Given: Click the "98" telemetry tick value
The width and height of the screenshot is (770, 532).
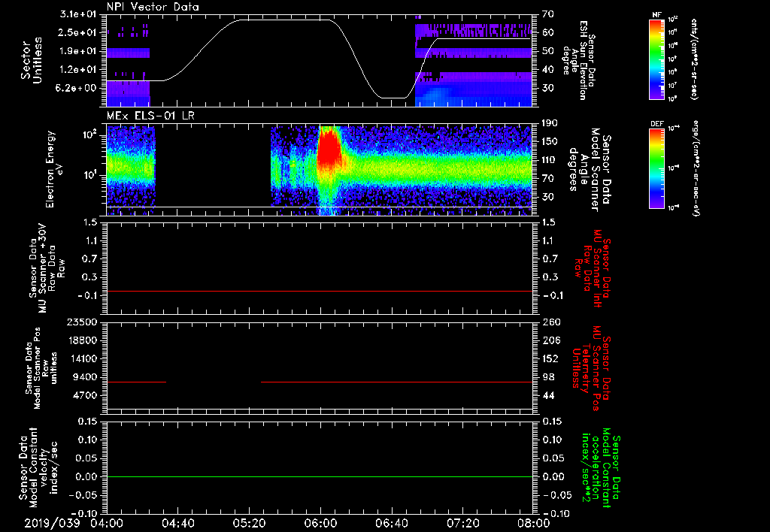Looking at the screenshot, I should 548,377.
